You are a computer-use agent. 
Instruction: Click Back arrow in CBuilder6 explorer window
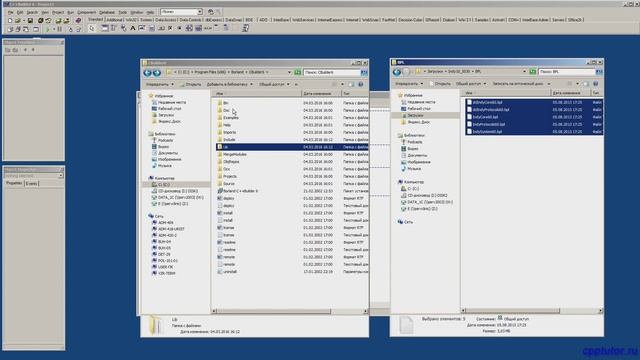click(147, 73)
